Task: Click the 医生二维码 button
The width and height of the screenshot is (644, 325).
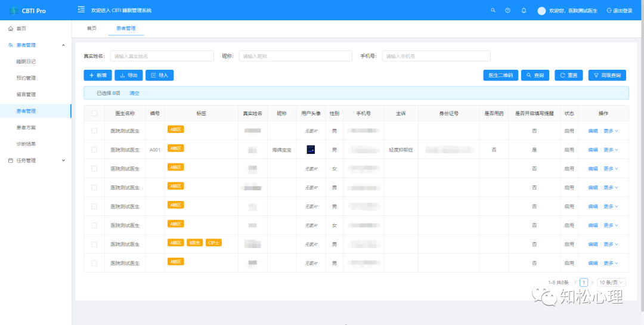Action: [x=500, y=75]
